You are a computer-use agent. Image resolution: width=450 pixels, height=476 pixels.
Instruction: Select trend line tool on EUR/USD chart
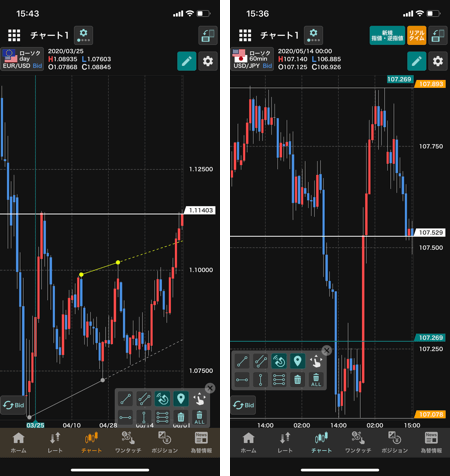point(126,399)
